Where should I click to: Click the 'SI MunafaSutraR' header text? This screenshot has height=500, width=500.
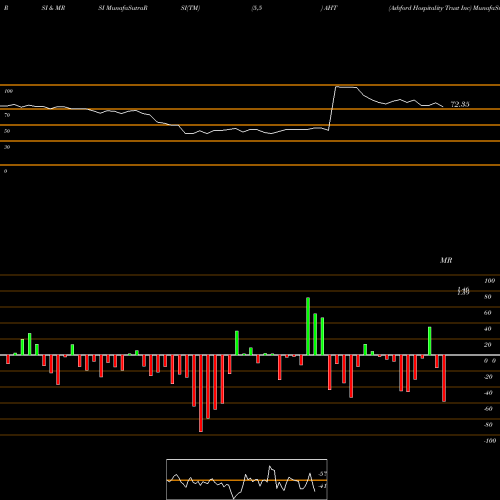tap(123, 8)
